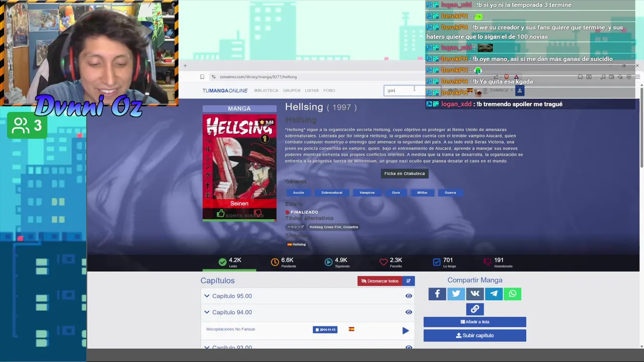The image size is (644, 362).
Task: Click Añadir a lista button
Action: pos(475,322)
